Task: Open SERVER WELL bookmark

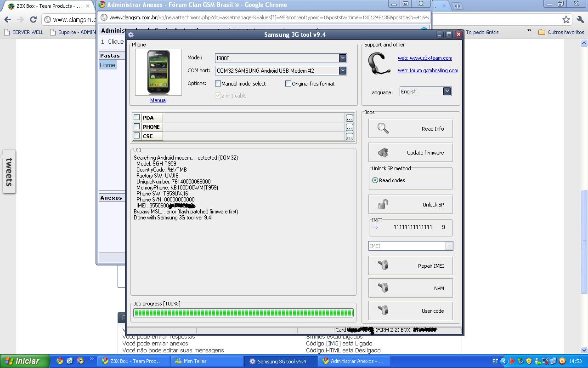Action: [x=23, y=32]
